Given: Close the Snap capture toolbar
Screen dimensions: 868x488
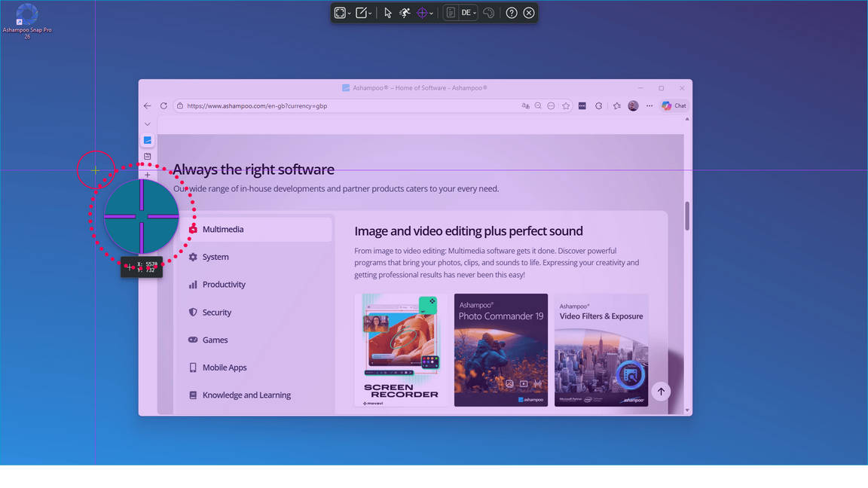Looking at the screenshot, I should pos(529,13).
